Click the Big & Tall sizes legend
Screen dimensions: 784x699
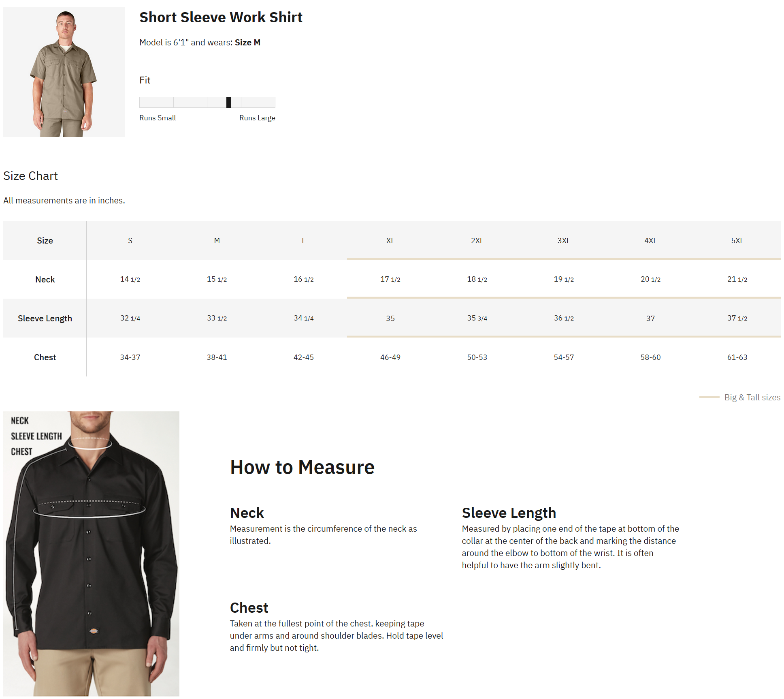[x=740, y=397]
